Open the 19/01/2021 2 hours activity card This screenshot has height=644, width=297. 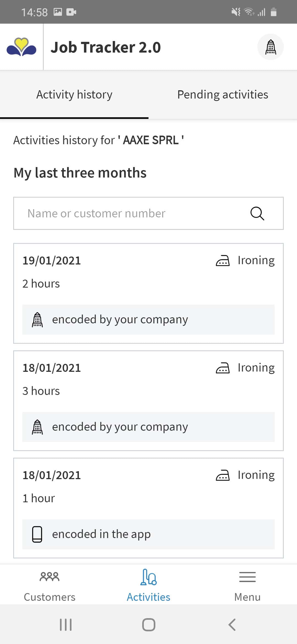[x=148, y=293]
